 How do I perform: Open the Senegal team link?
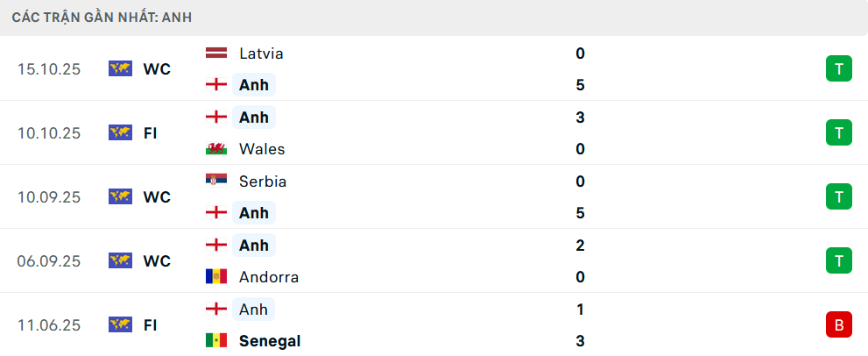270,341
